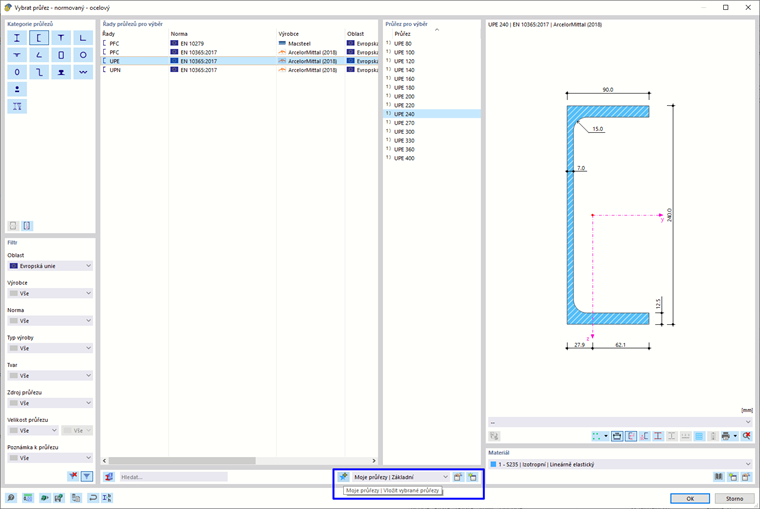This screenshot has width=760, height=509.
Task: Open the printer icon in preview toolbar
Action: click(726, 436)
